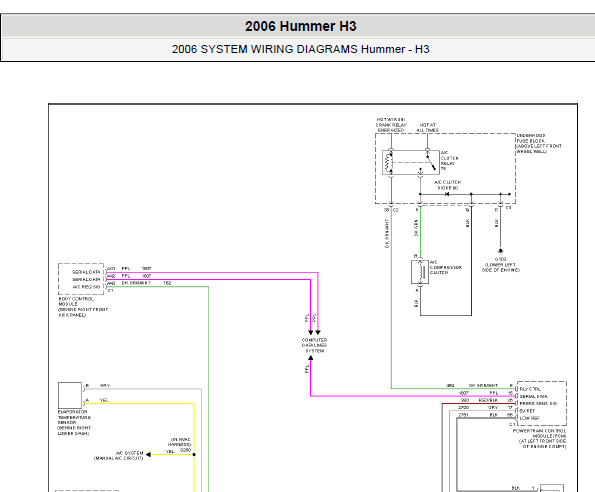Click the "GRY" wire label at sensor pin B
This screenshot has height=492, width=595.
click(105, 385)
